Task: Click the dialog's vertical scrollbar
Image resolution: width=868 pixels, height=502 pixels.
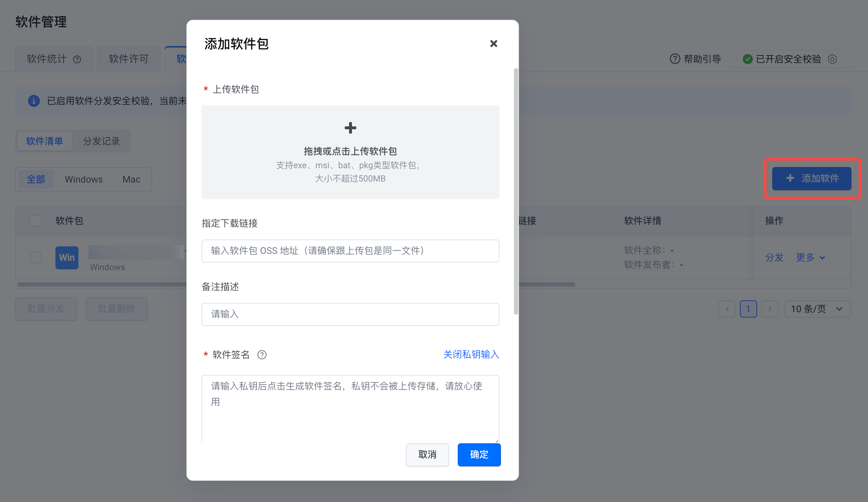Action: coord(516,191)
